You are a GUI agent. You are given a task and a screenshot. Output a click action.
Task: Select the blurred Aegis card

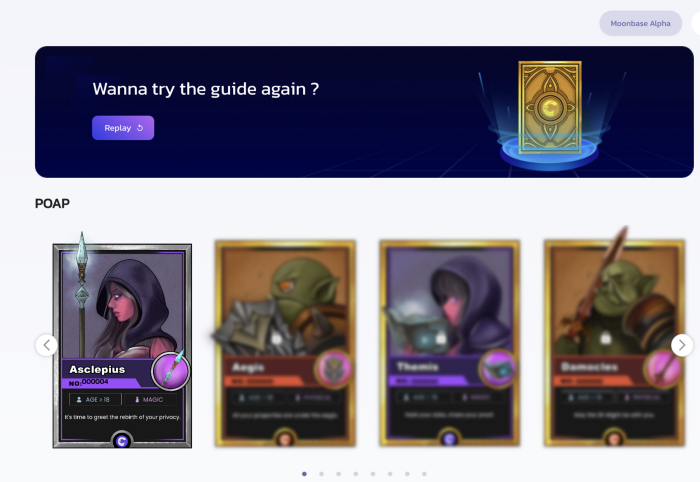(285, 344)
